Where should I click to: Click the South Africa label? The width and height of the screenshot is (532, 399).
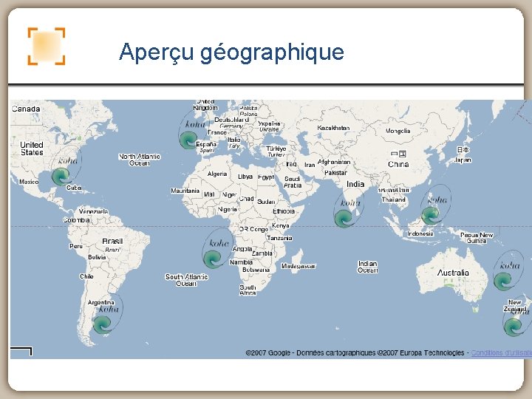[248, 290]
